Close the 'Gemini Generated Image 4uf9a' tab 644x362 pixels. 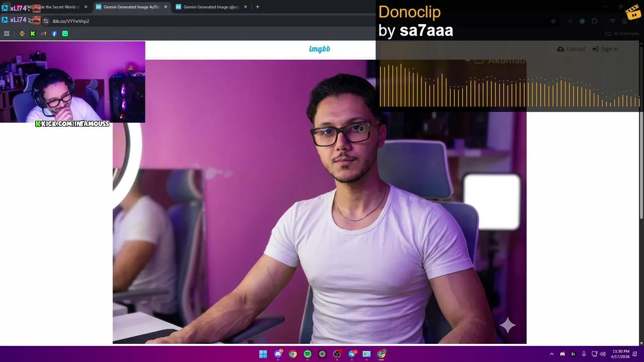click(x=166, y=7)
